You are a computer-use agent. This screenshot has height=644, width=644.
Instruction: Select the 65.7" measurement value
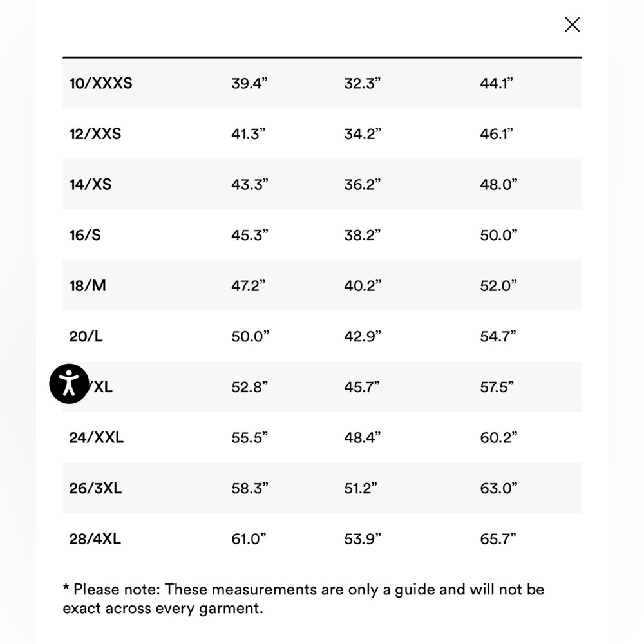click(x=498, y=539)
